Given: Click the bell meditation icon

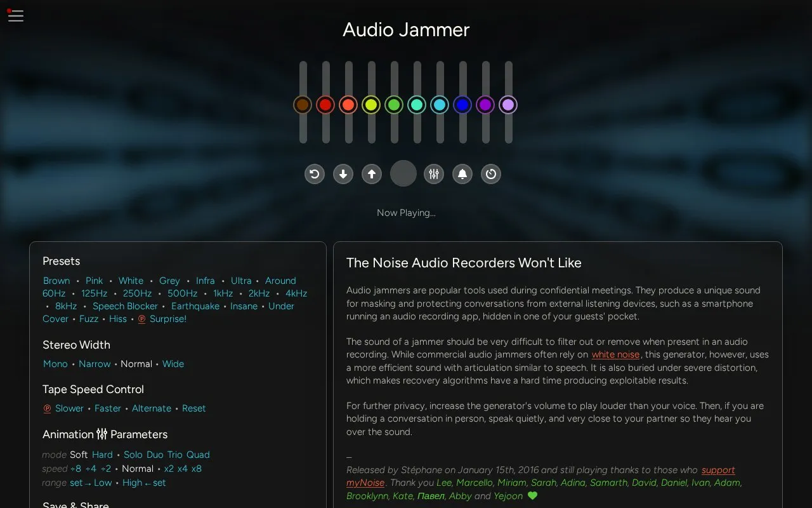Looking at the screenshot, I should [x=462, y=174].
